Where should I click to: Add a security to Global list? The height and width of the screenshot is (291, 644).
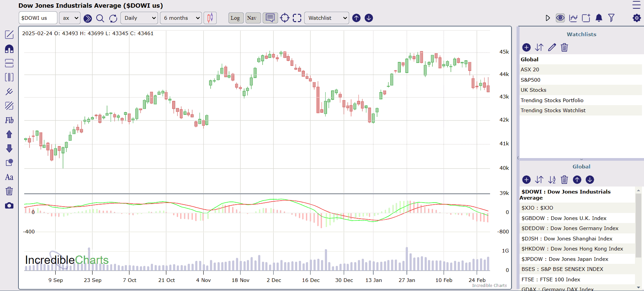pos(527,180)
